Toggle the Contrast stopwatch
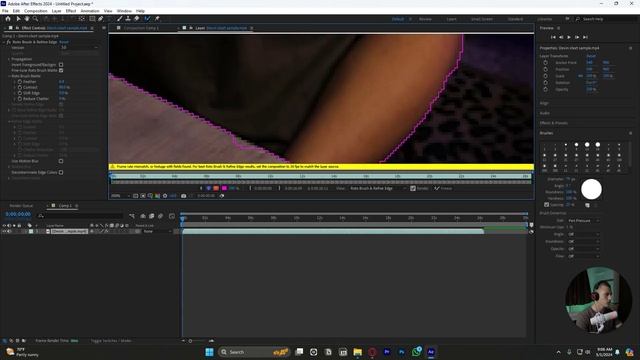Viewport: 640px width, 360px height. [20, 87]
